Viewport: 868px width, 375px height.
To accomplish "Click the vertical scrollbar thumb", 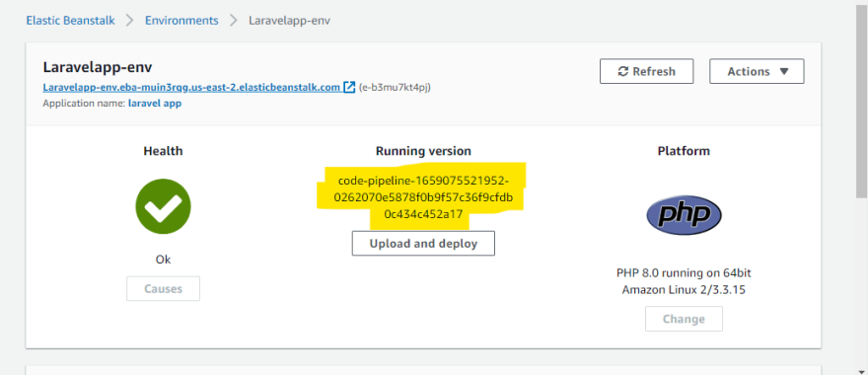I will click(861, 103).
